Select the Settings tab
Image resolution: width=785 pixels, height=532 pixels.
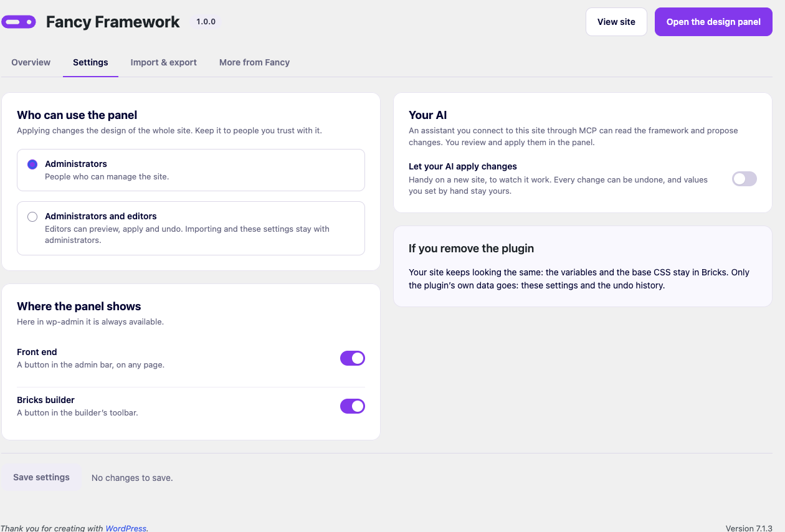(x=90, y=62)
